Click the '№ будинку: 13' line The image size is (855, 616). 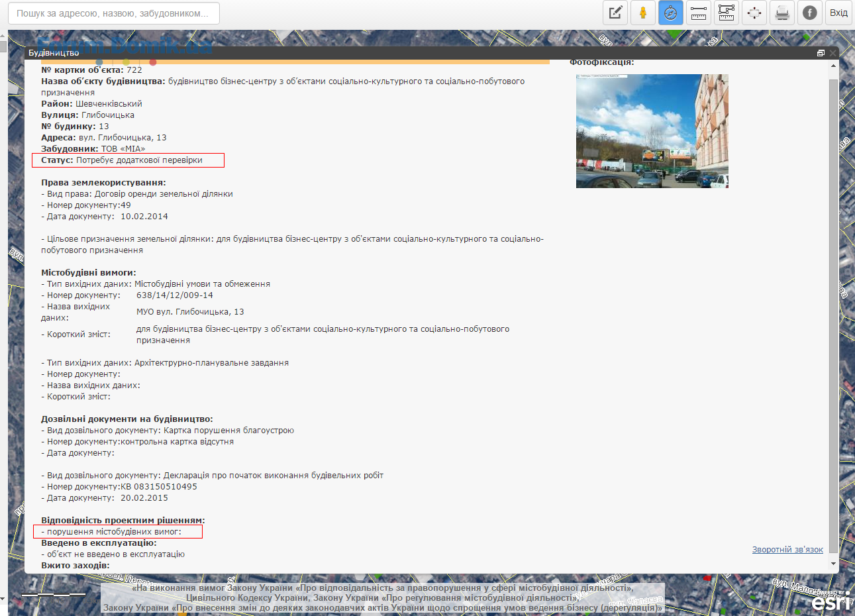pyautogui.click(x=75, y=127)
